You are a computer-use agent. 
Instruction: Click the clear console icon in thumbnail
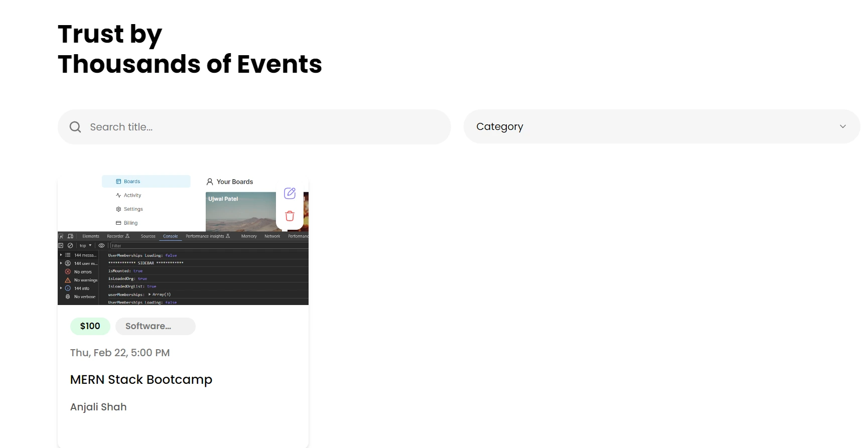coord(70,245)
